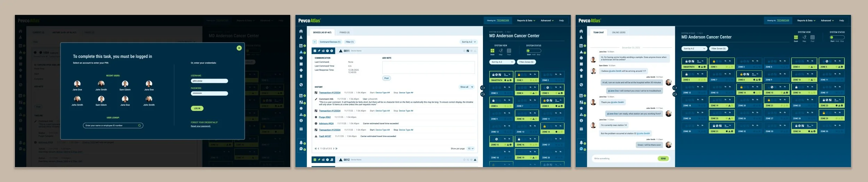Screen dimensions: 868x182
Task: Click the LOG IN button
Action: pos(197,109)
